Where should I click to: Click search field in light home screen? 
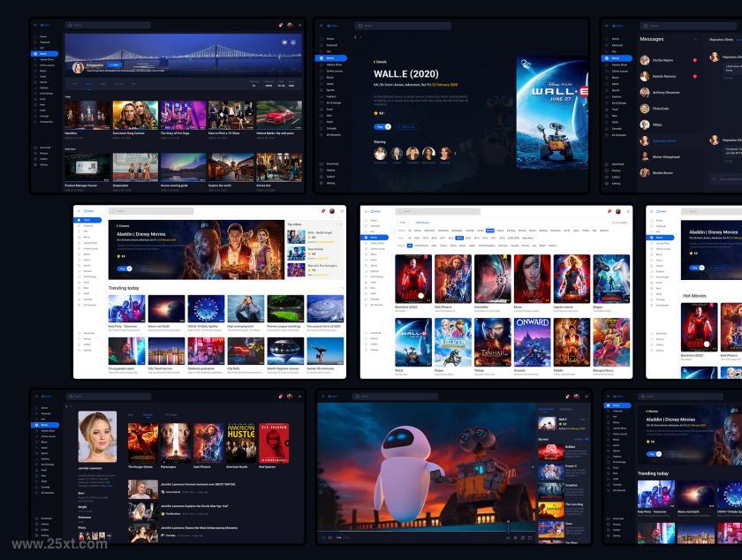pos(151,211)
